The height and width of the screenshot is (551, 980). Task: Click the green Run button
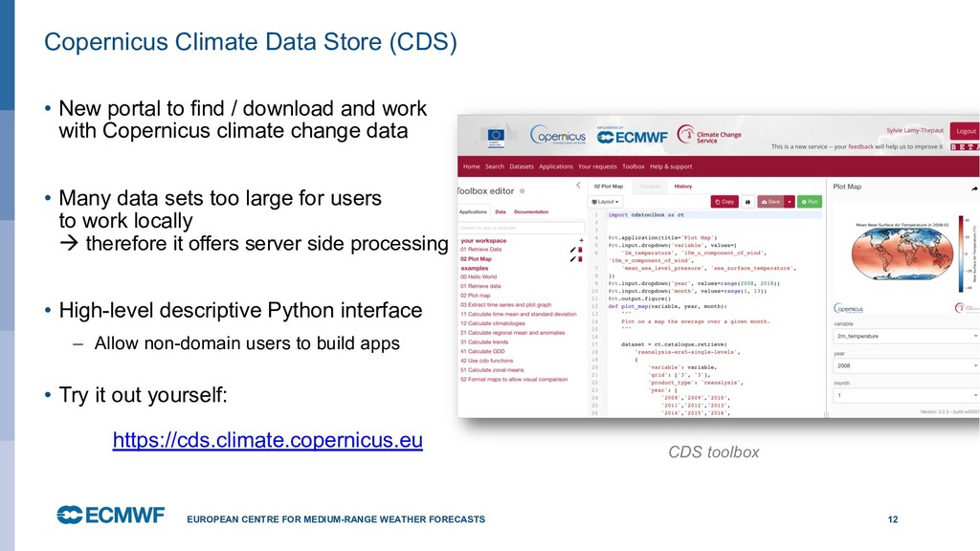tap(810, 202)
